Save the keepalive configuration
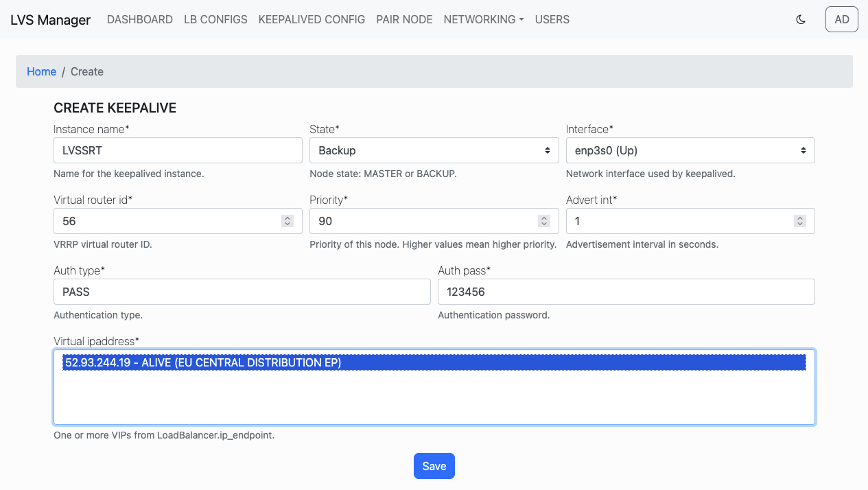Image resolution: width=868 pixels, height=490 pixels. tap(434, 466)
